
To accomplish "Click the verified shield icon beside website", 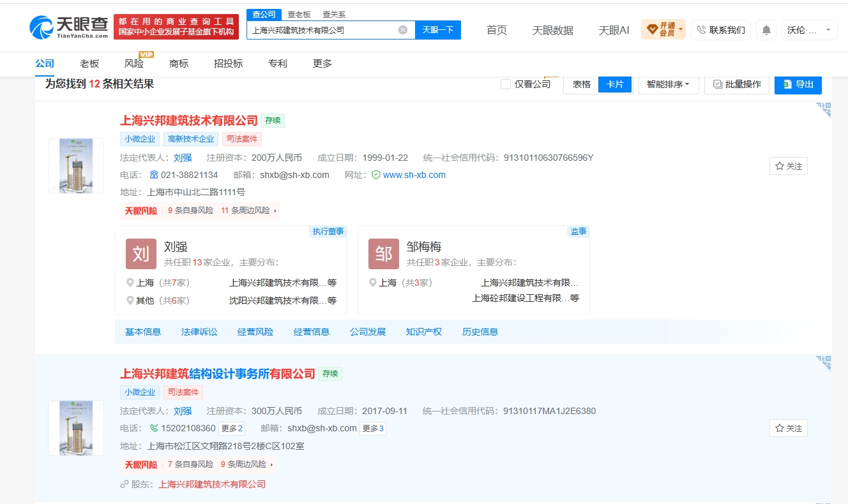I will [376, 175].
